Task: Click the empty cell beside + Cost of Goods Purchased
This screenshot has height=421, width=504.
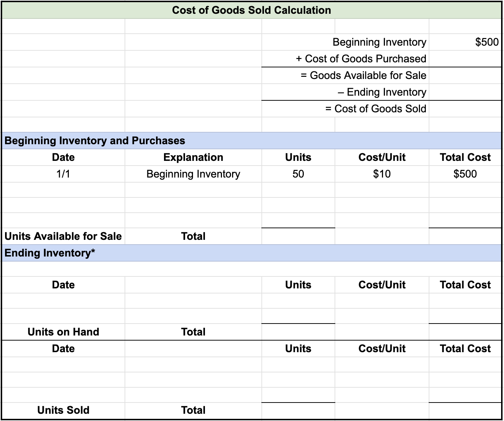Action: (465, 59)
